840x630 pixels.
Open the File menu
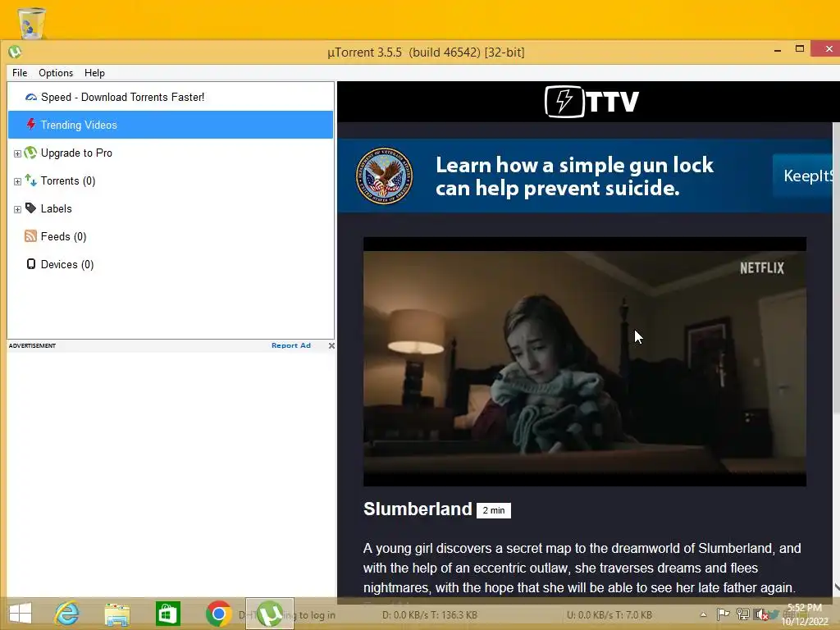point(20,73)
